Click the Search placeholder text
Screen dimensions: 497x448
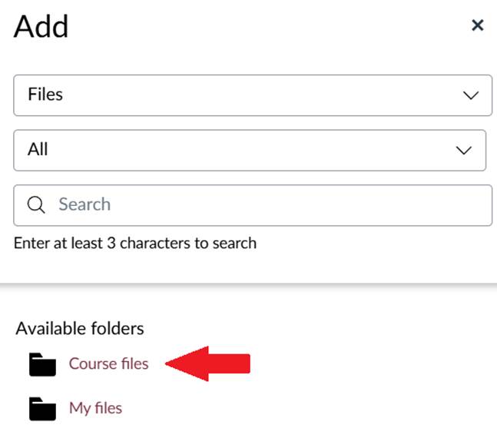[84, 204]
